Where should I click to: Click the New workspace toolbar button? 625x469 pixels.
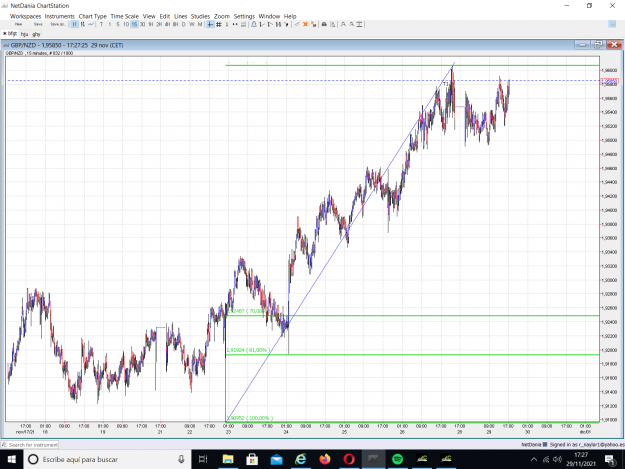pos(18,24)
